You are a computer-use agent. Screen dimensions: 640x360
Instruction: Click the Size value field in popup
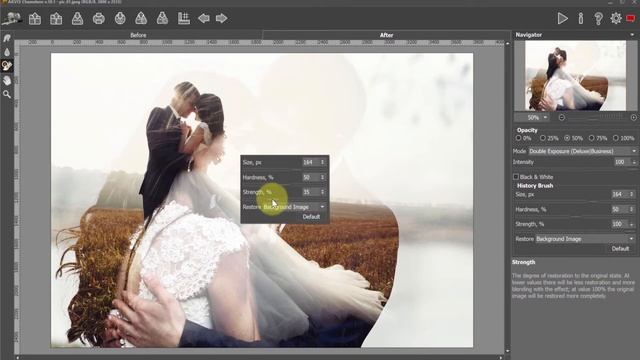click(311, 162)
